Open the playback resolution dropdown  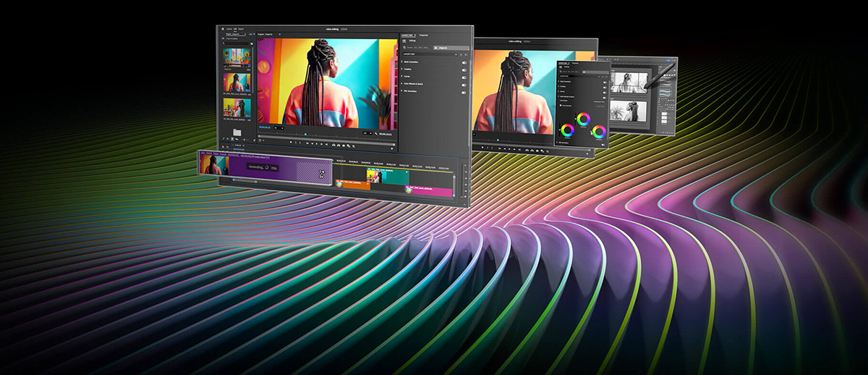[x=367, y=133]
